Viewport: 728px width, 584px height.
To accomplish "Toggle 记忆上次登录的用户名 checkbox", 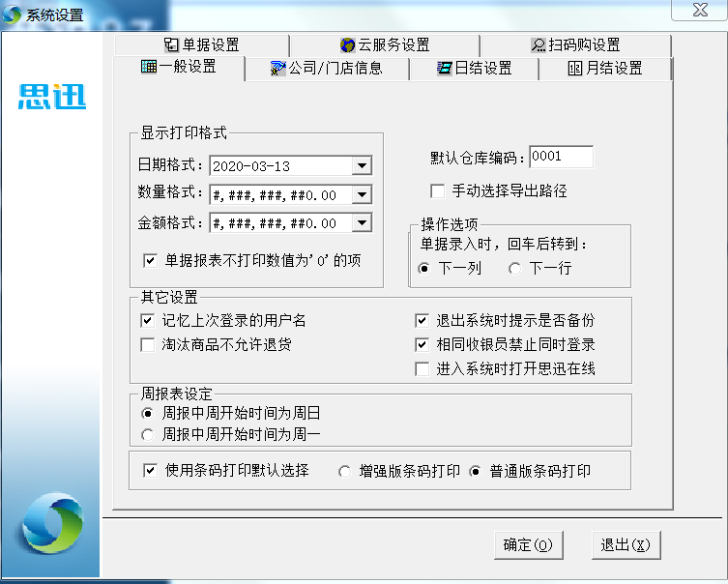I will coord(148,321).
